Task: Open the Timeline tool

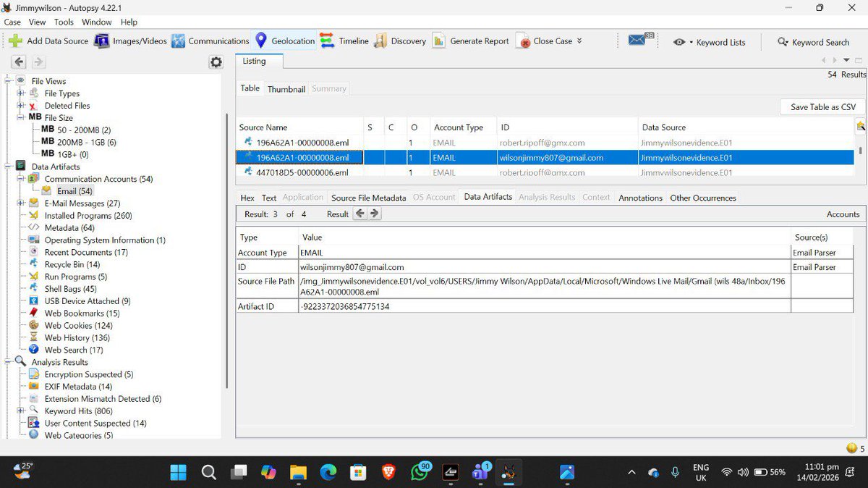Action: click(x=344, y=41)
